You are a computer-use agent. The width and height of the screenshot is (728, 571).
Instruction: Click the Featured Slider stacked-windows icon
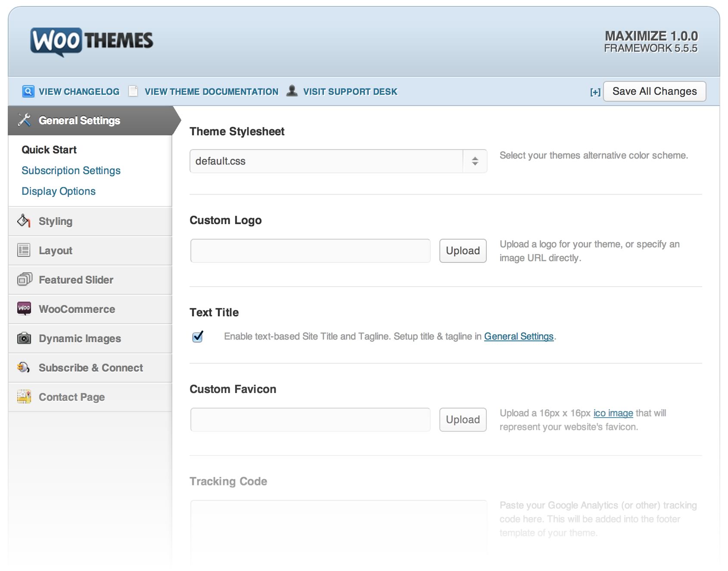coord(24,280)
